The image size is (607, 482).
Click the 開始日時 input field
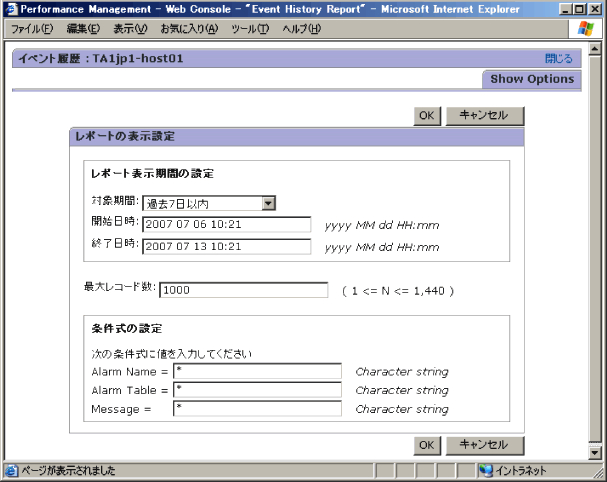226,225
